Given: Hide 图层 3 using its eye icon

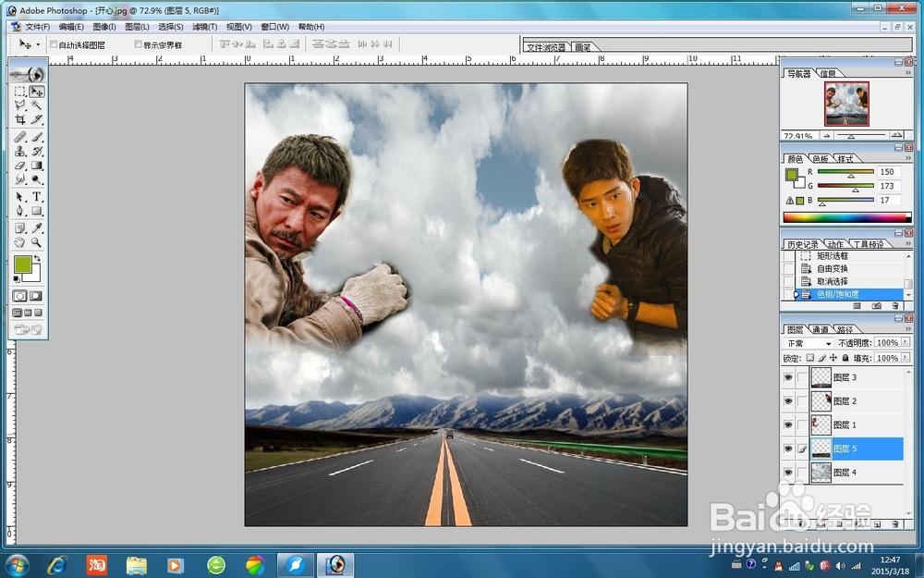Looking at the screenshot, I should tap(788, 377).
